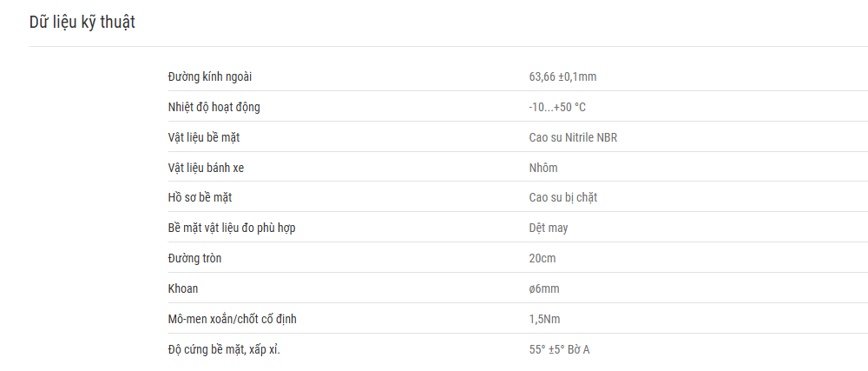Select the 'Đường kính ngoài' row label
The image size is (868, 371).
[x=210, y=77]
